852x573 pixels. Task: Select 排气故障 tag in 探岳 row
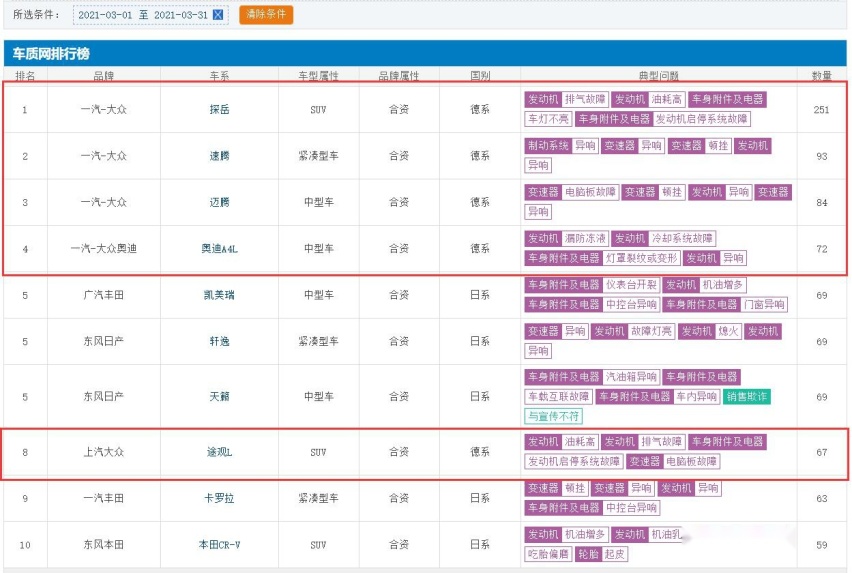585,99
